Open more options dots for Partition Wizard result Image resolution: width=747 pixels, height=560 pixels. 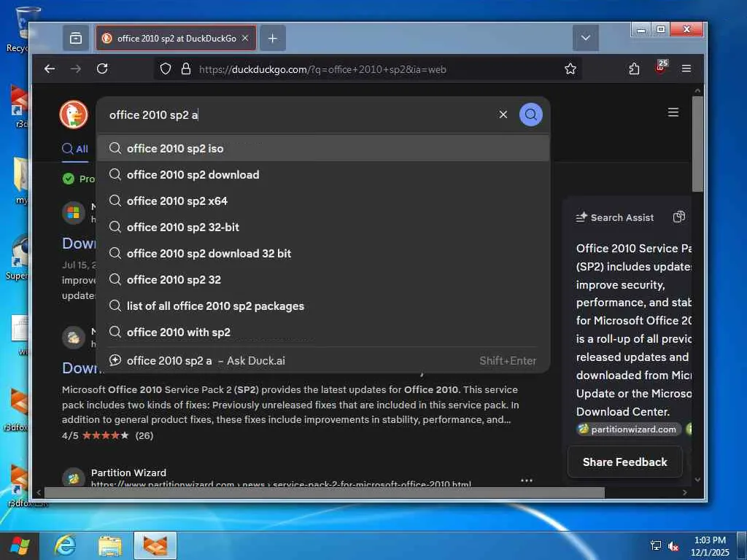[527, 481]
